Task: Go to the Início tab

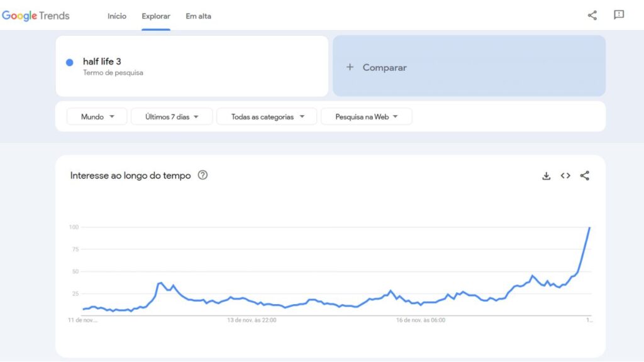Action: [116, 16]
